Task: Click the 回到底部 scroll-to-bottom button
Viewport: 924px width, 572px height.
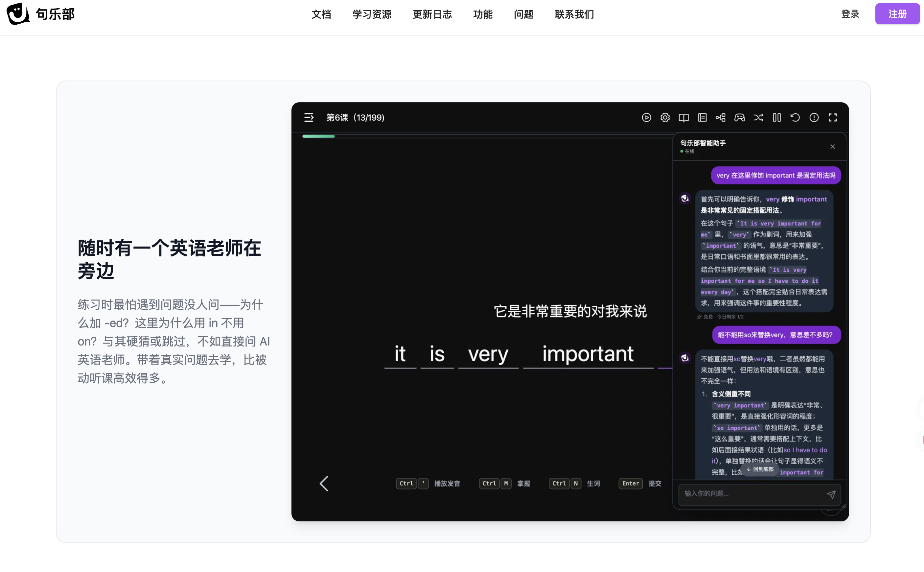Action: 760,469
